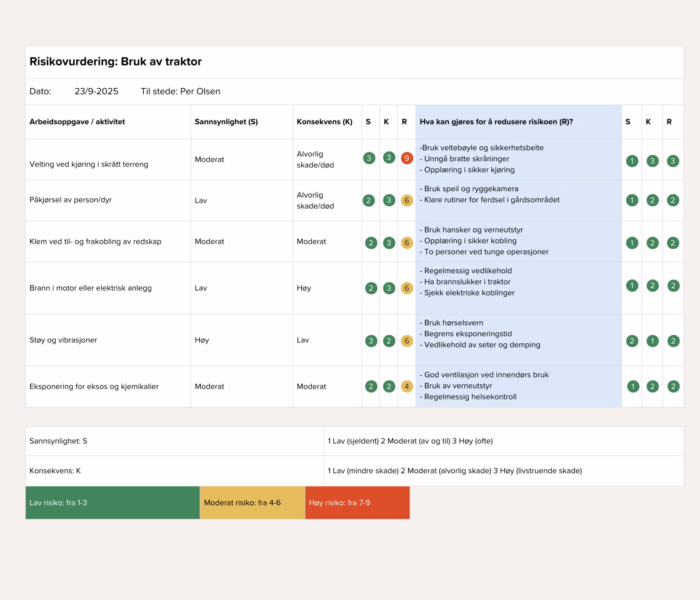The height and width of the screenshot is (600, 700).
Task: Click the yellow 4 risk badge for Eksponering
Action: tap(407, 386)
